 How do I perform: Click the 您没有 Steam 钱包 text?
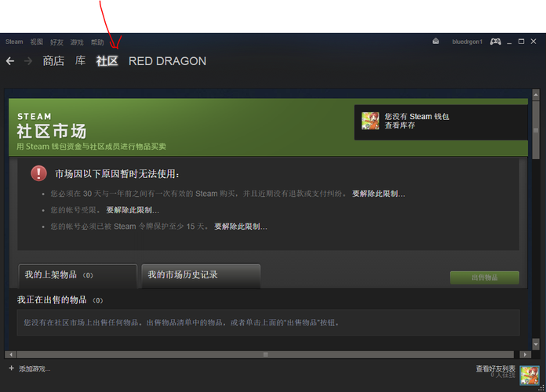(x=417, y=116)
